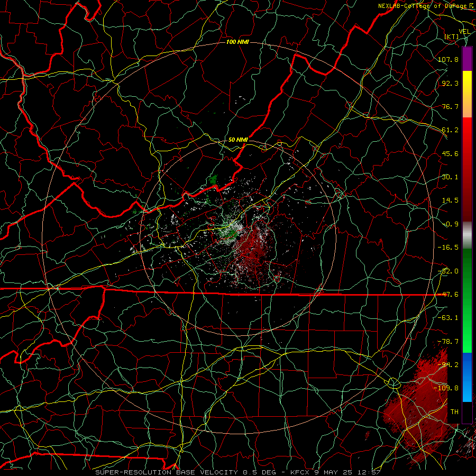Click the TH label on the legend
The image size is (476, 476).
pyautogui.click(x=454, y=412)
